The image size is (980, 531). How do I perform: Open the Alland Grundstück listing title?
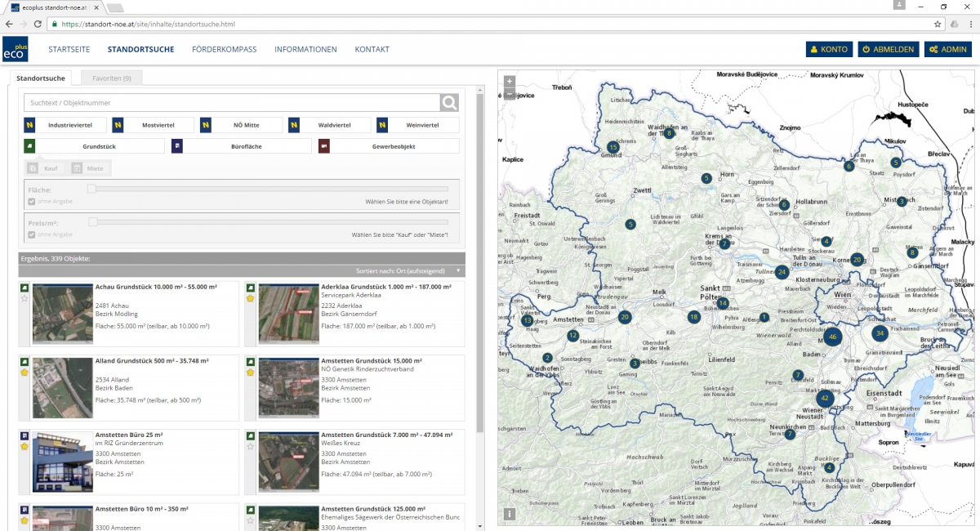(x=152, y=361)
